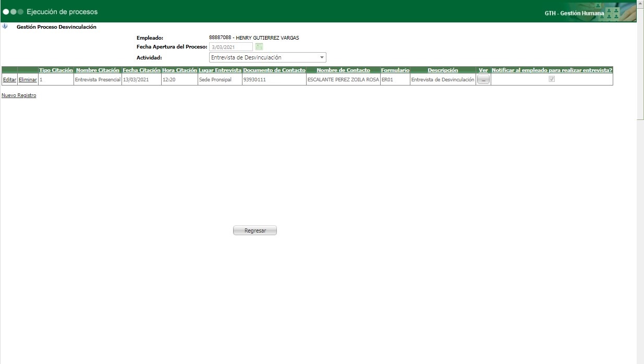
Task: Sort by Documento de Contacto header
Action: coord(274,70)
